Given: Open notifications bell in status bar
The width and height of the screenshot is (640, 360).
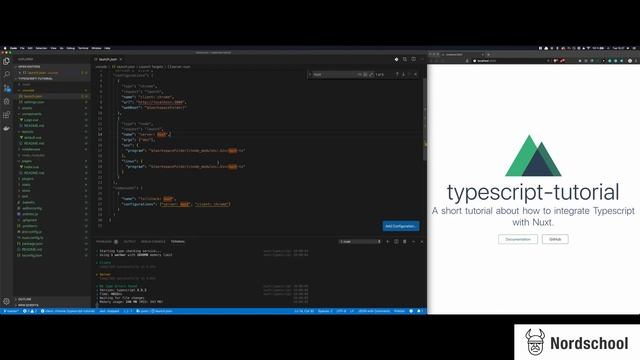Looking at the screenshot, I should pyautogui.click(x=419, y=311).
